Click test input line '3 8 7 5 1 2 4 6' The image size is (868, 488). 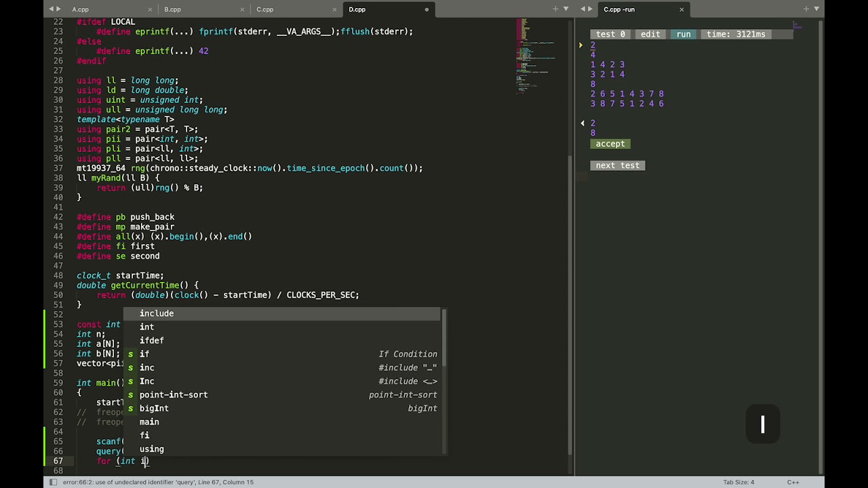[627, 104]
